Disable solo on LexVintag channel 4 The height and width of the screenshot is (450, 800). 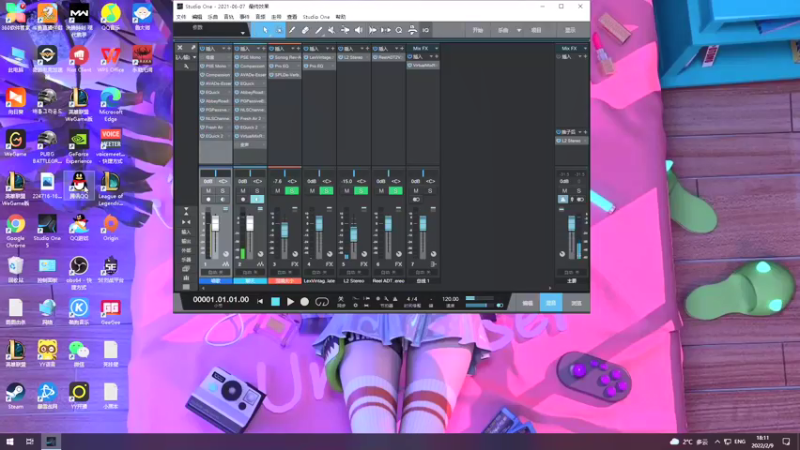point(327,191)
